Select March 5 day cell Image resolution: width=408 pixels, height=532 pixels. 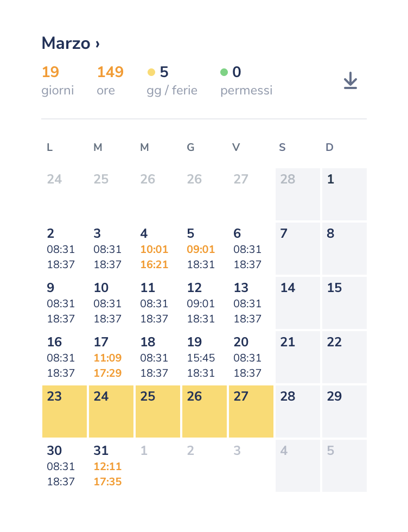204,249
